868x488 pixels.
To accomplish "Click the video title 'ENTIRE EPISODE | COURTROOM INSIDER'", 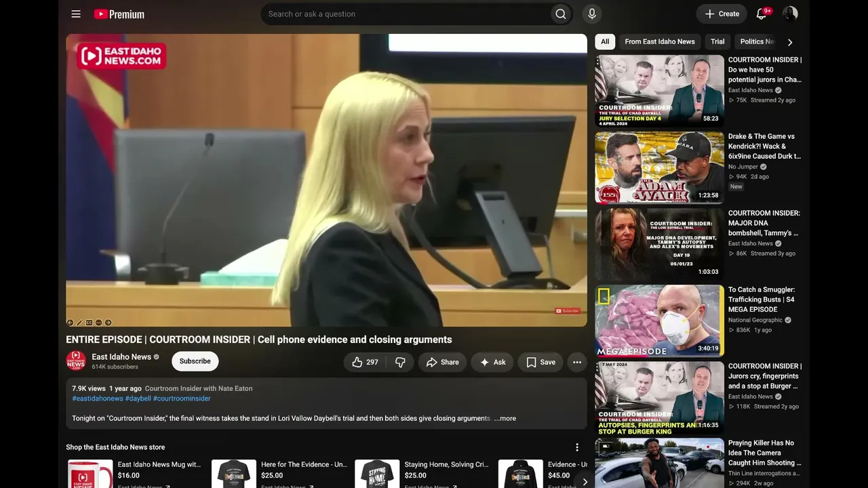I will 259,340.
